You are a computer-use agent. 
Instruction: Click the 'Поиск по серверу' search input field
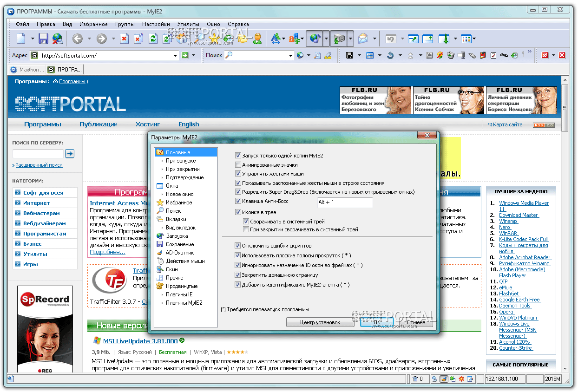coord(38,153)
